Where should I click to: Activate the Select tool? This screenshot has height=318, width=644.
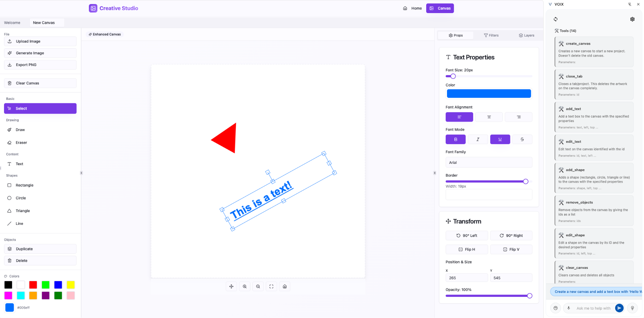point(40,109)
